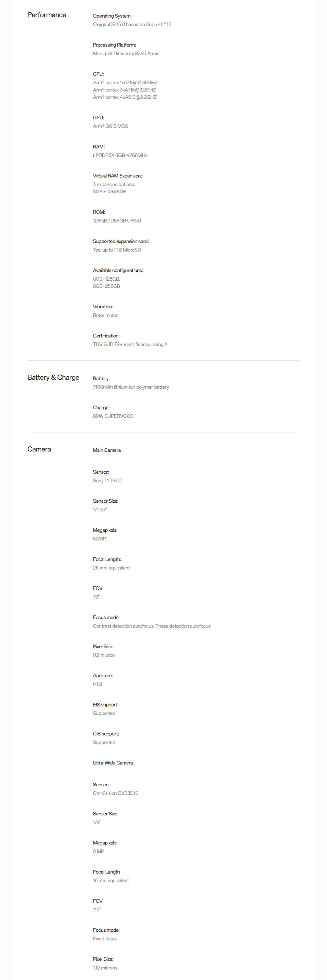Click the Battery & Charge section heading
Screen dimensions: 327x980
click(x=53, y=377)
